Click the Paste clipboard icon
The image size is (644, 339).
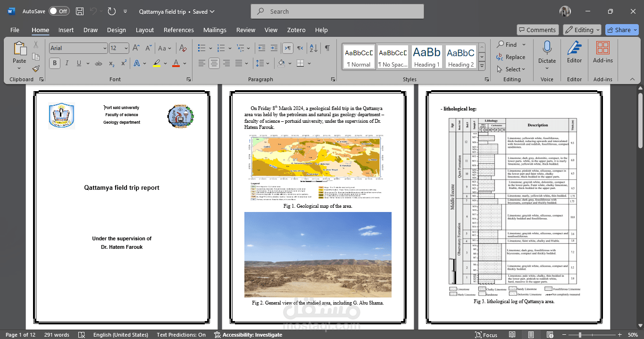pyautogui.click(x=20, y=49)
